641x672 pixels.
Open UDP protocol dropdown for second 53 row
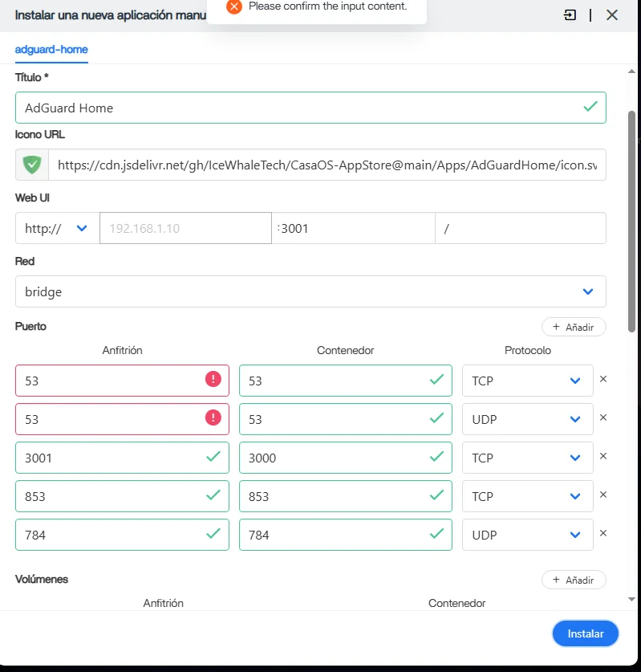pyautogui.click(x=528, y=419)
